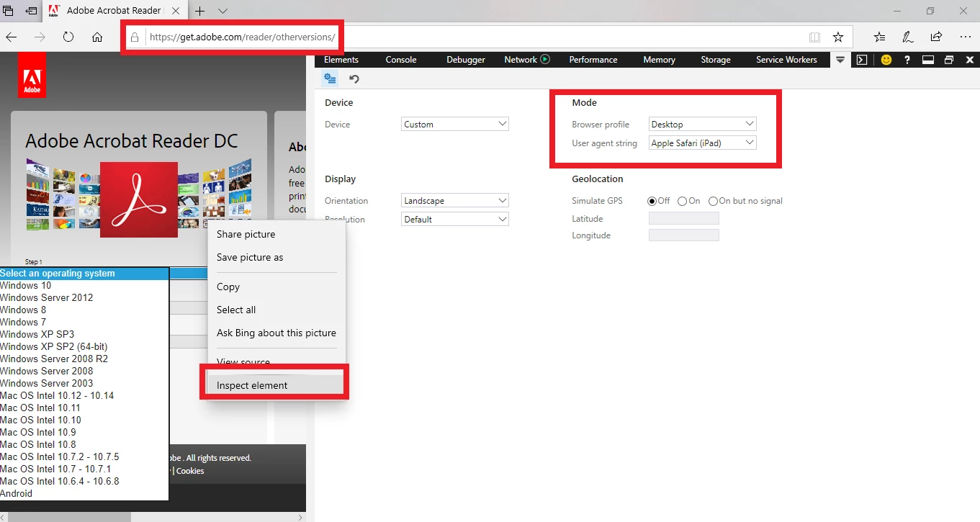Click the Add notes pen icon
980x522 pixels.
tap(908, 37)
